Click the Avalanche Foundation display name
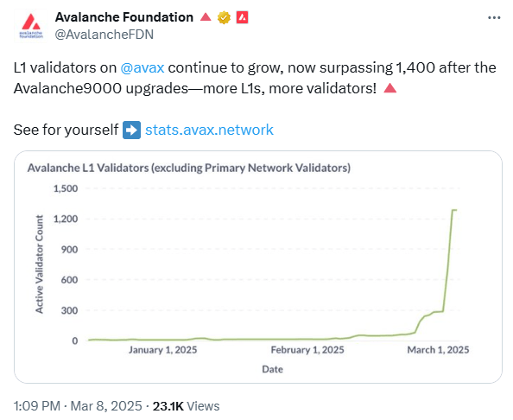 pyautogui.click(x=124, y=17)
